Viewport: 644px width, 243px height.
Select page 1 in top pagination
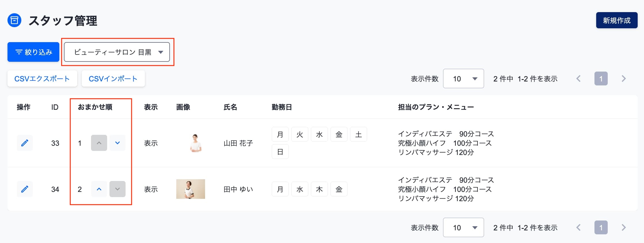601,78
